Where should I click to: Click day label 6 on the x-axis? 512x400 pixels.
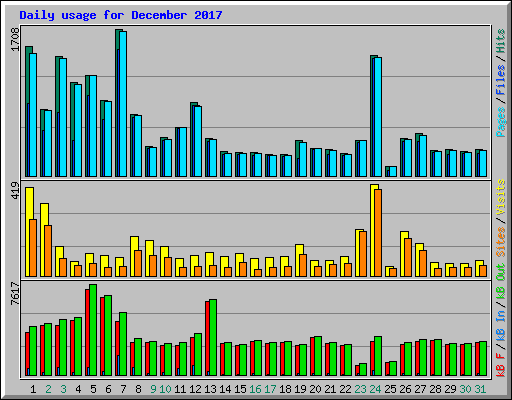(108, 389)
